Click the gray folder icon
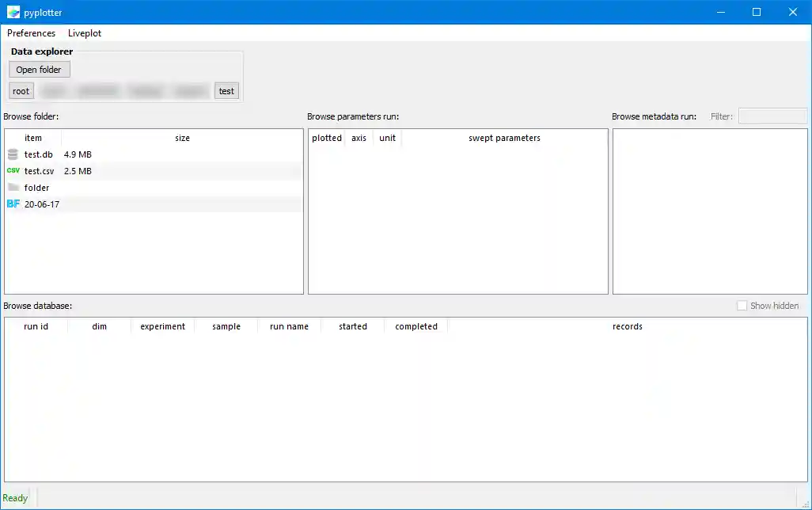Image resolution: width=812 pixels, height=510 pixels. coord(13,188)
